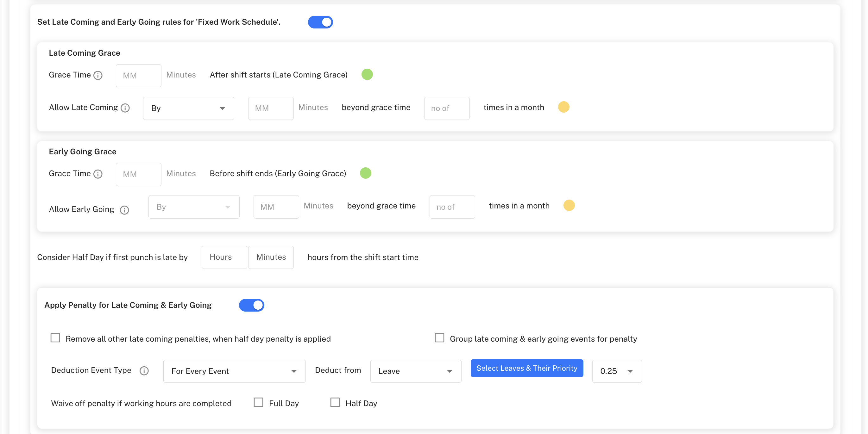This screenshot has width=868, height=434.
Task: Click info icon next to Early Going Grace Time
Action: (98, 174)
